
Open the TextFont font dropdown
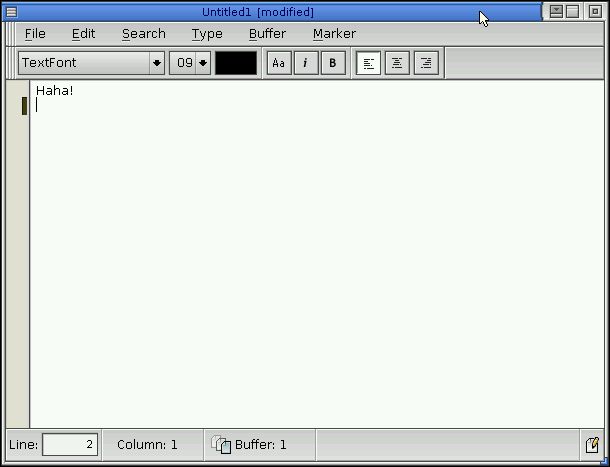(91, 63)
